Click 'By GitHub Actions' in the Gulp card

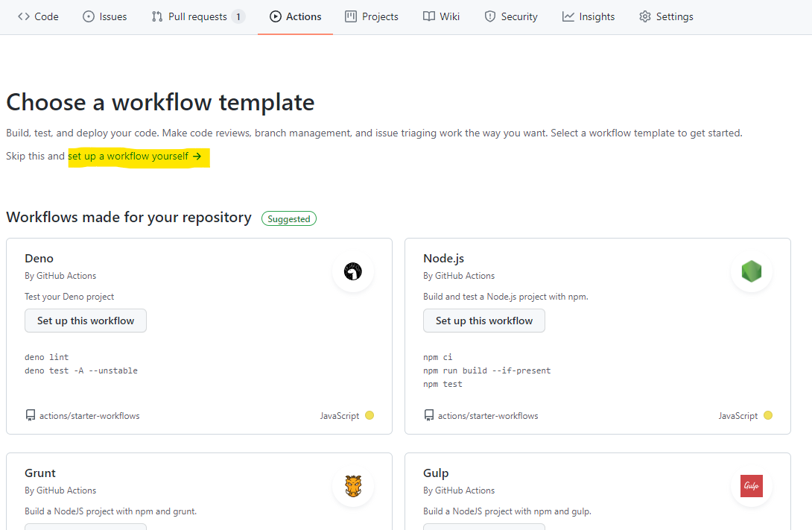point(459,490)
